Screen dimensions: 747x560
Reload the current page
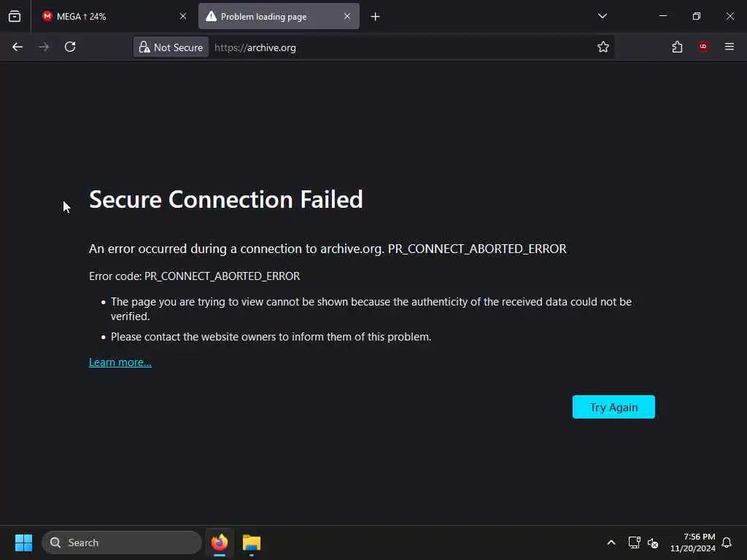[x=70, y=47]
